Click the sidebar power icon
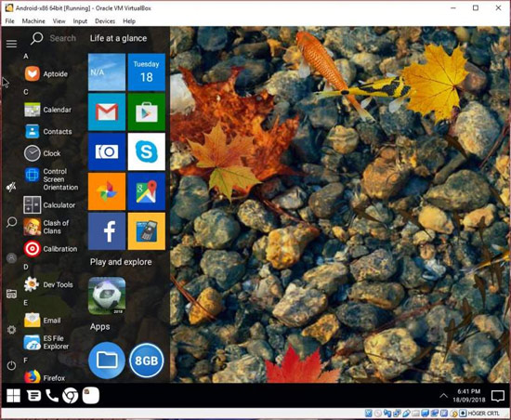Viewport: 511px width, 420px height. point(11,365)
